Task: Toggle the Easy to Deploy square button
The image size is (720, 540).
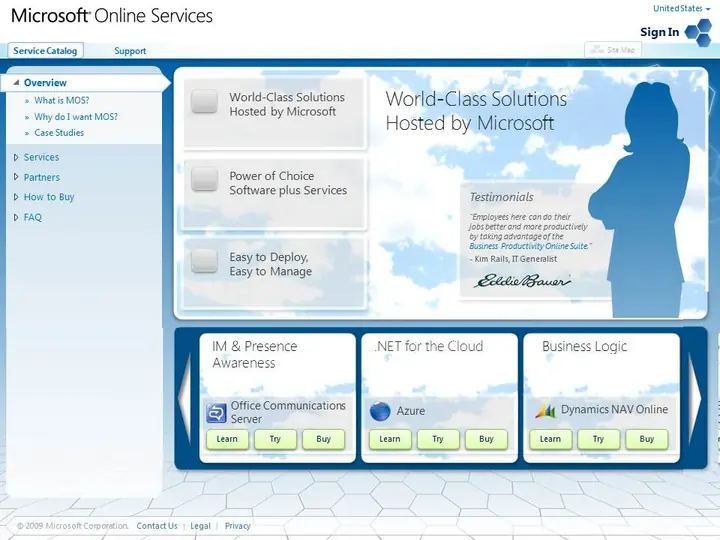Action: (x=204, y=261)
